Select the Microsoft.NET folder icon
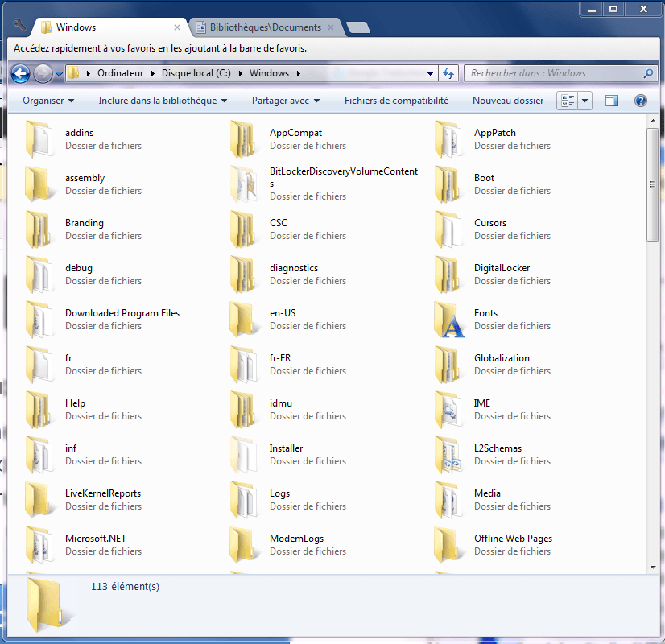This screenshot has height=644, width=665. (x=39, y=545)
